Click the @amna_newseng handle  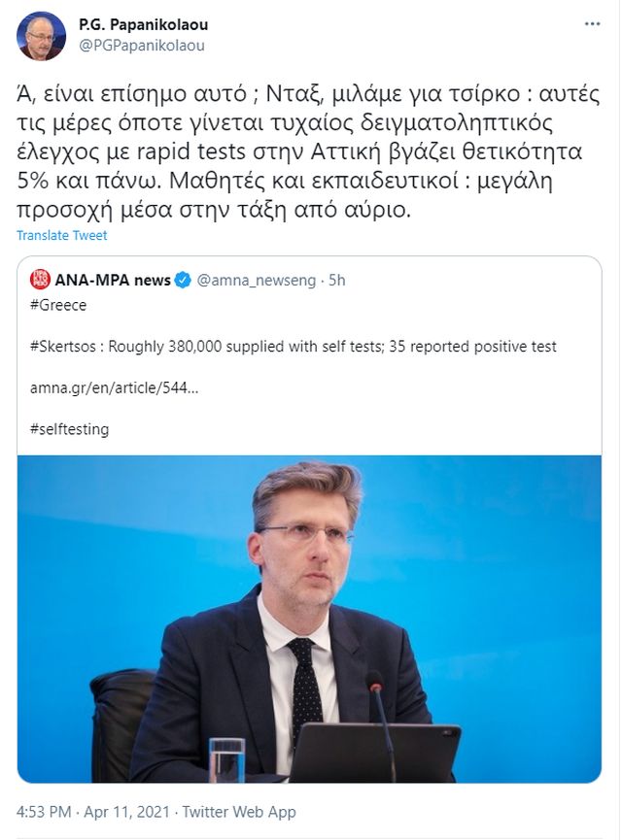[x=257, y=281]
